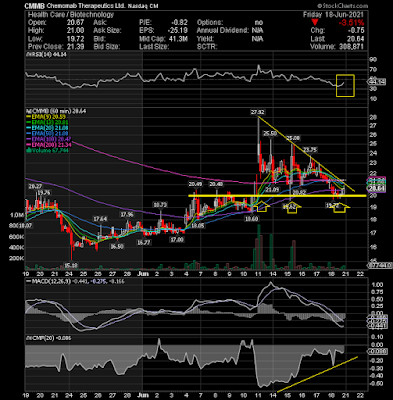393x400 pixels.
Task: Click the 20.27 price label
Action: [35, 187]
